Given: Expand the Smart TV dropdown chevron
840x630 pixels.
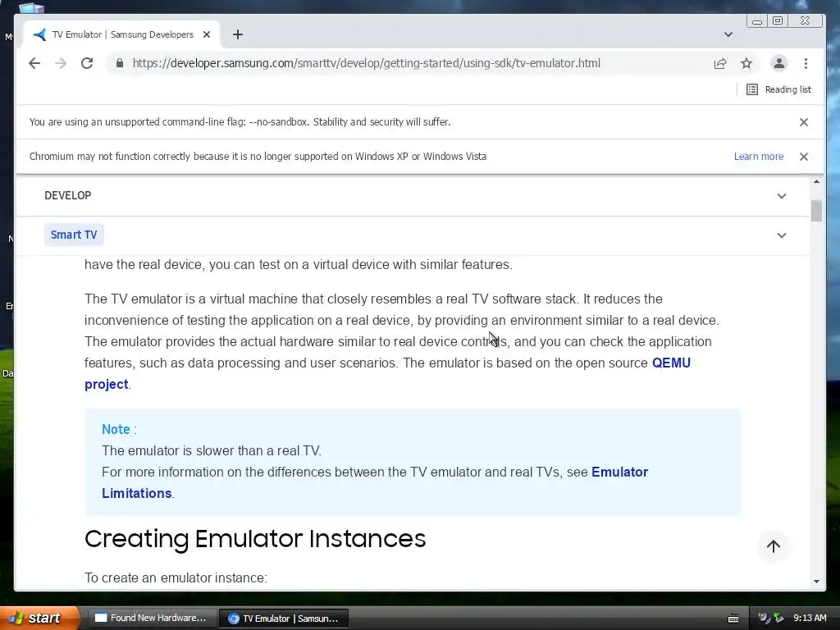Looking at the screenshot, I should (782, 235).
